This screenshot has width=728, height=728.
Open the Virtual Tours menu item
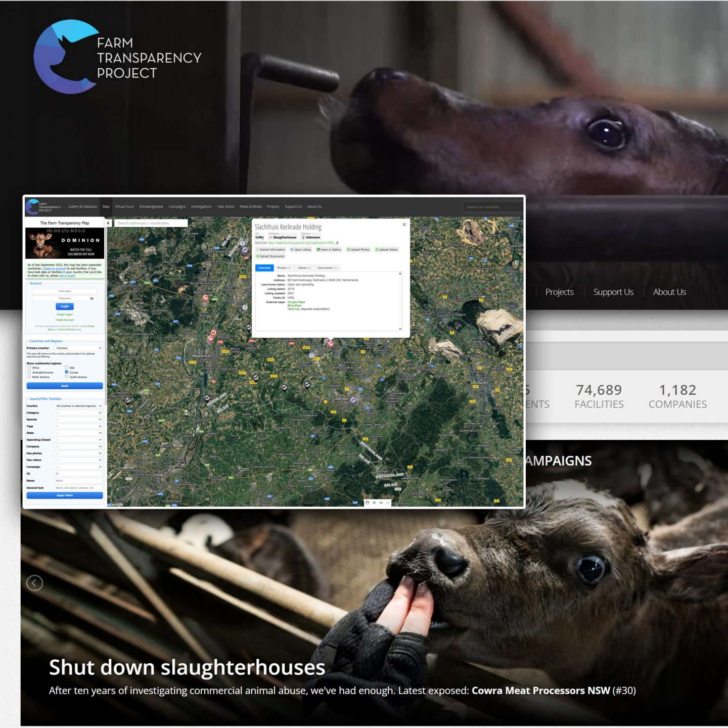(x=124, y=207)
